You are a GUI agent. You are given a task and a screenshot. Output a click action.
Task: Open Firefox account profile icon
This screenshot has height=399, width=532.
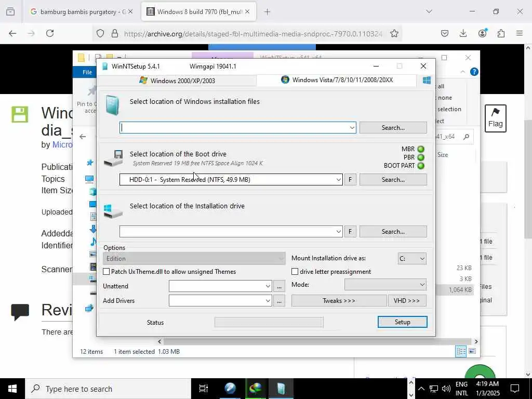pos(482,33)
